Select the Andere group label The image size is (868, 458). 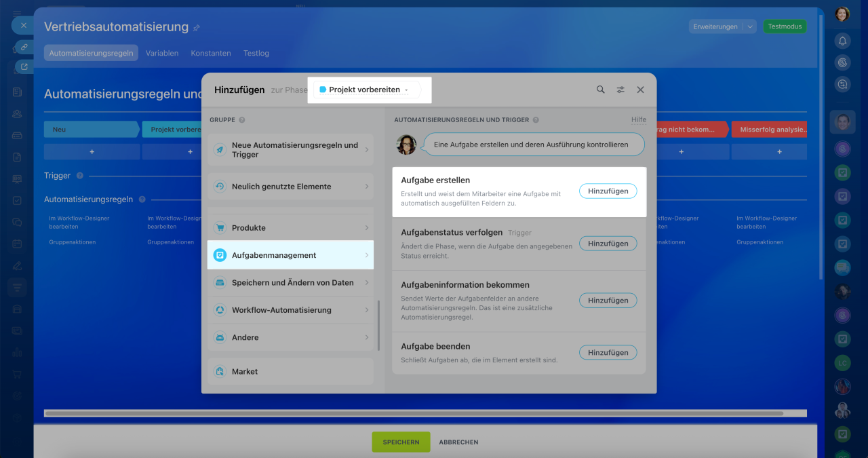pos(245,337)
